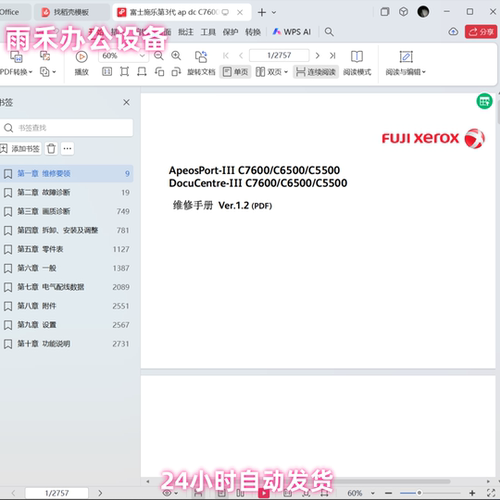Open bookmark 第二章 故障诊断
This screenshot has height=500, width=500.
67,192
